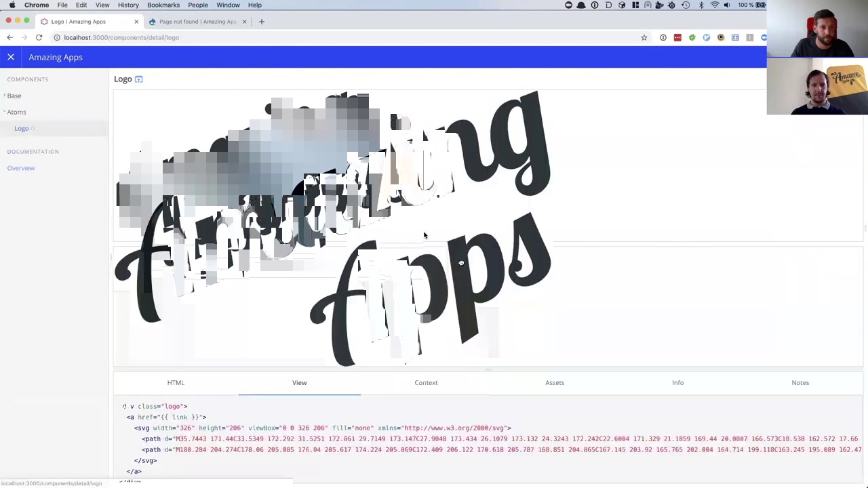The width and height of the screenshot is (868, 488).
Task: Click the Amazing Apps logo preview
Action: (x=332, y=229)
